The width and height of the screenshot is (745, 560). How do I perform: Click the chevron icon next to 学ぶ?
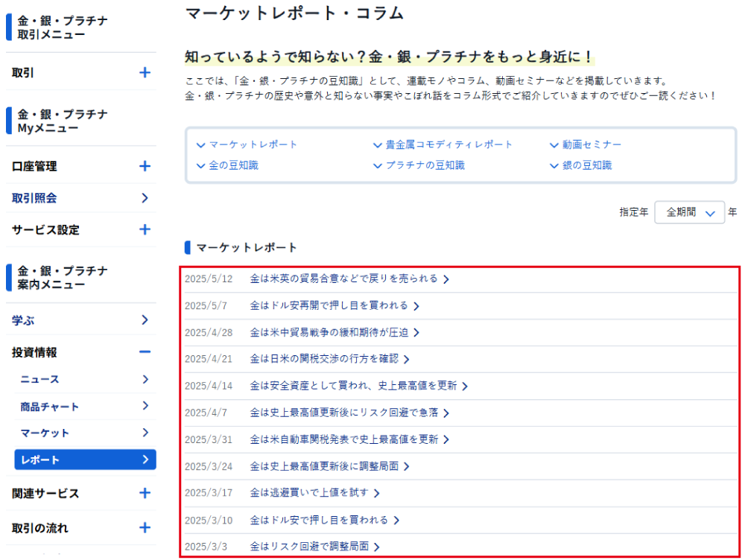(x=145, y=320)
